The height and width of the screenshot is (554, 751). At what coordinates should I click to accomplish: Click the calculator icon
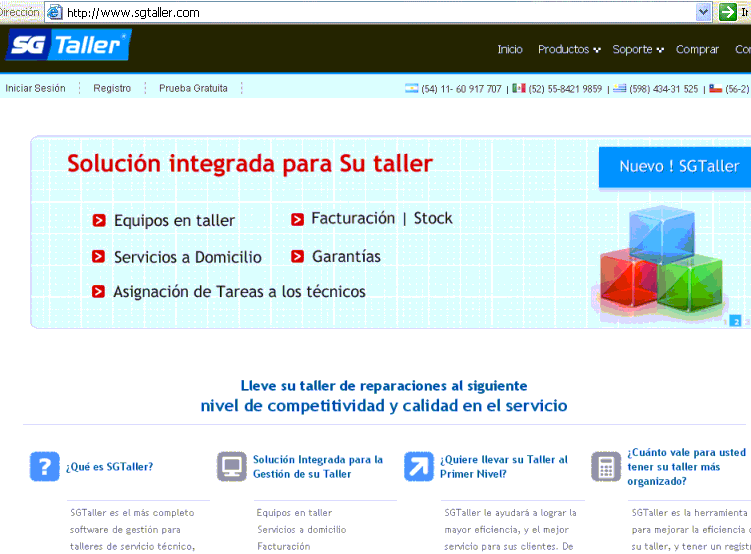[x=606, y=466]
